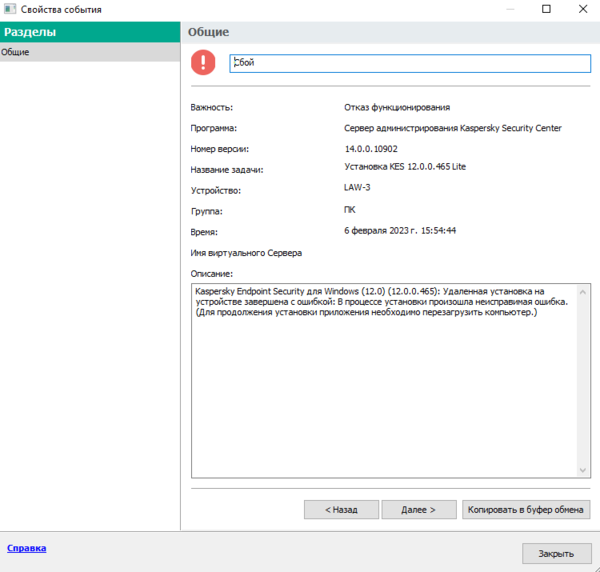Click the title bar application icon

[10, 9]
